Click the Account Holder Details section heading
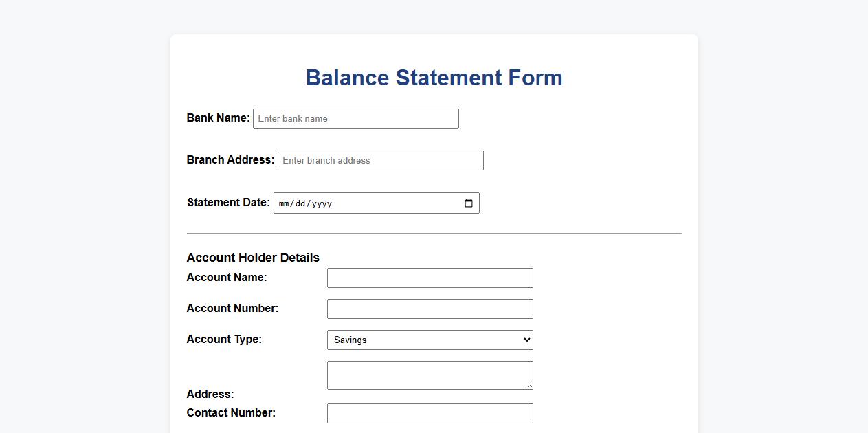 [x=253, y=257]
